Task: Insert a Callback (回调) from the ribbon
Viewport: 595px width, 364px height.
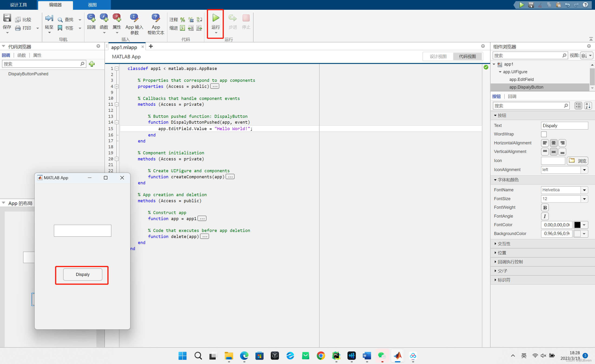Action: 91,22
